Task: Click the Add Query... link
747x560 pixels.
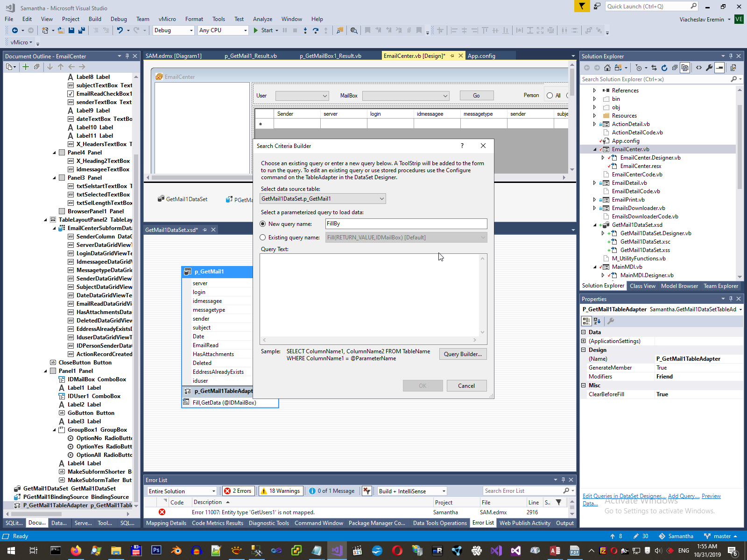Action: tap(684, 496)
